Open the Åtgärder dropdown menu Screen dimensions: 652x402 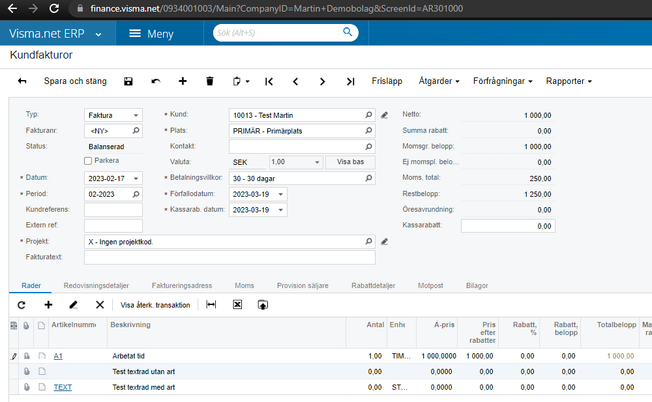pyautogui.click(x=437, y=80)
